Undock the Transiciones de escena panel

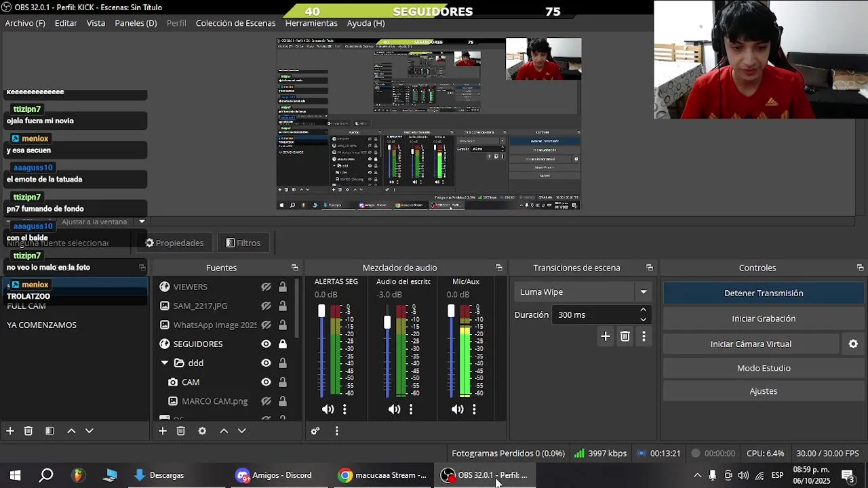pos(650,268)
